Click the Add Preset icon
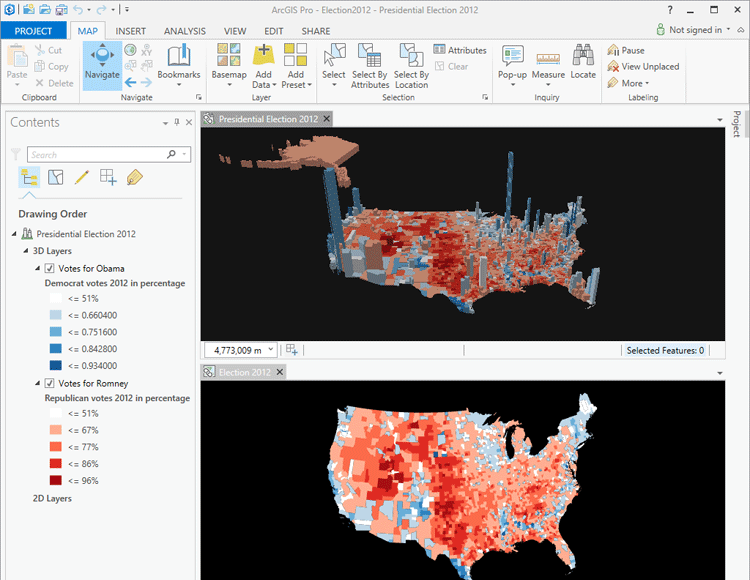The width and height of the screenshot is (750, 580). [296, 55]
